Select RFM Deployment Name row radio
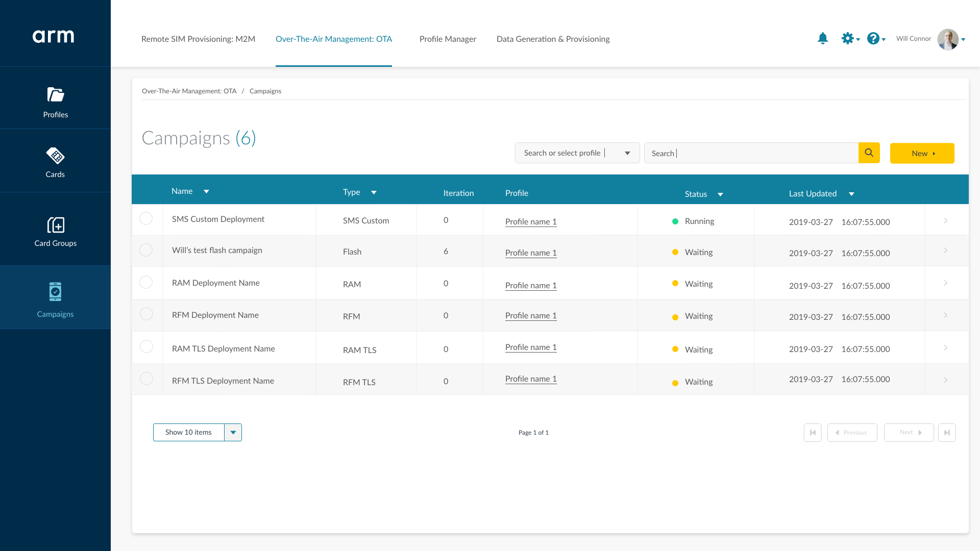The width and height of the screenshot is (980, 551). tap(146, 314)
